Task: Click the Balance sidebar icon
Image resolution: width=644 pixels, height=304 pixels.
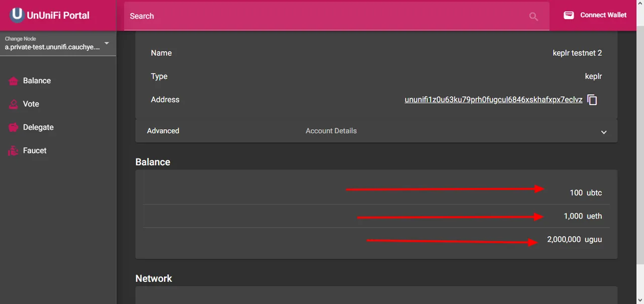Action: click(x=14, y=81)
